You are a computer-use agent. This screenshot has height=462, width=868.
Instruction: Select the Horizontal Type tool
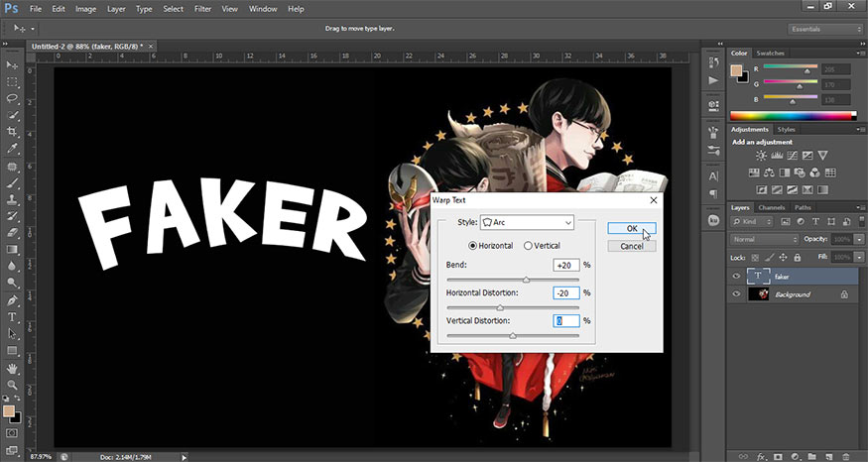[12, 317]
